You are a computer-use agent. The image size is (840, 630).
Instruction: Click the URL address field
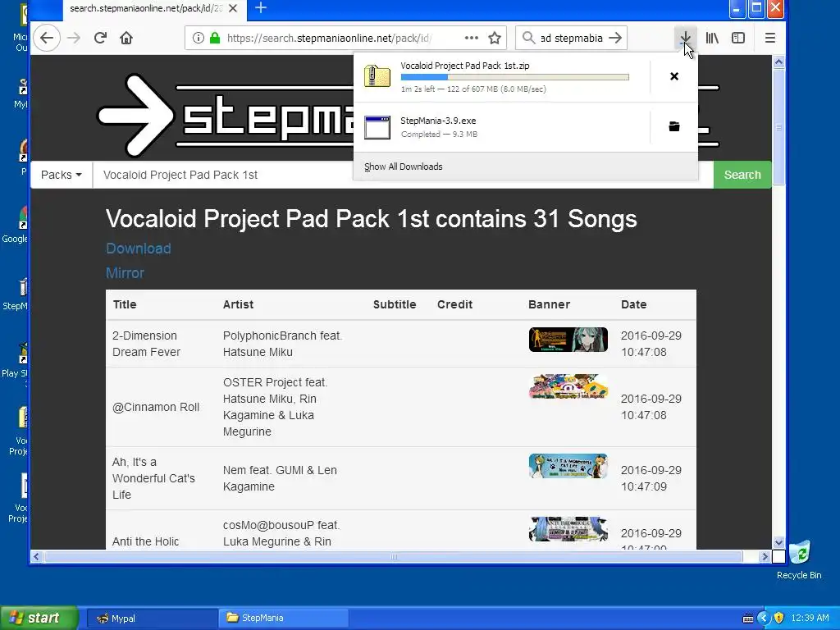coord(330,38)
